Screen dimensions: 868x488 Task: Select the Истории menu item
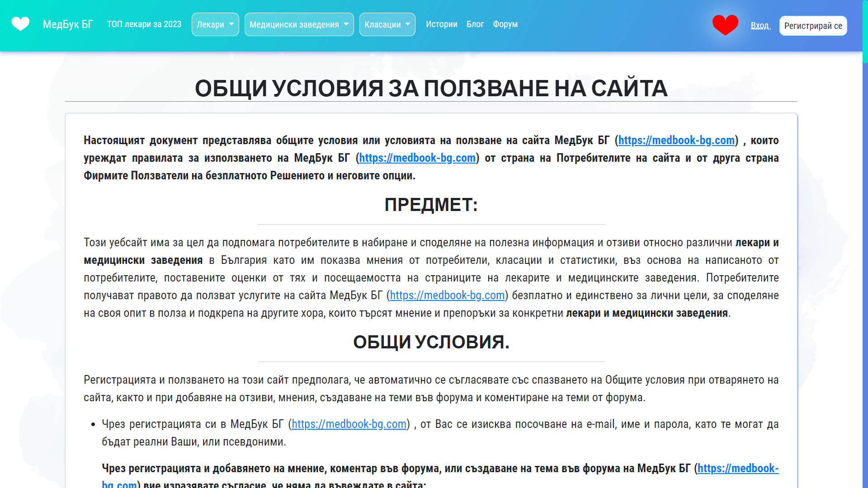click(x=442, y=24)
